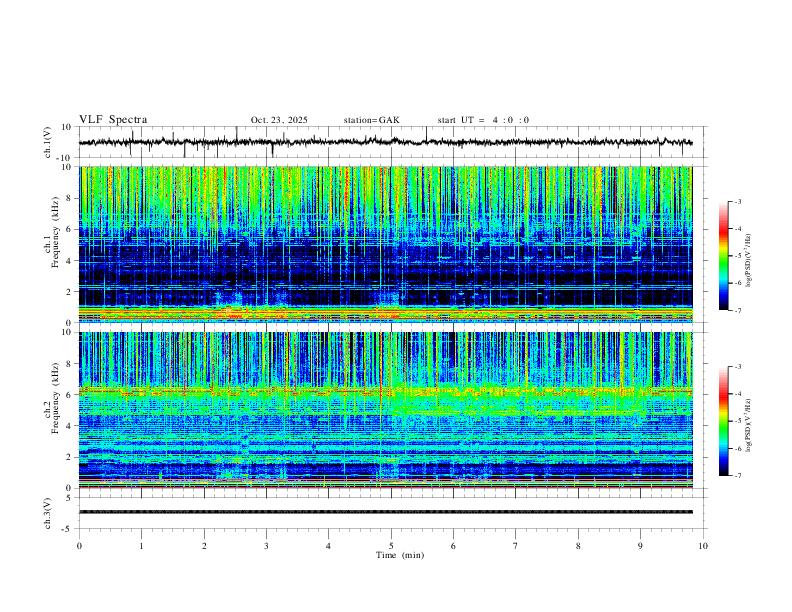The width and height of the screenshot is (792, 612).
Task: Click the "ch.3(V)" axis label
Action: (48, 514)
